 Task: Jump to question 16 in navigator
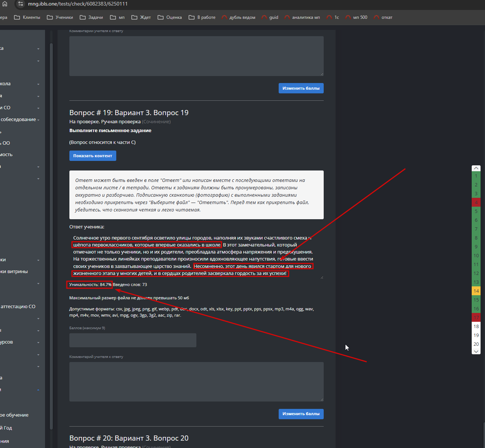pos(476,309)
